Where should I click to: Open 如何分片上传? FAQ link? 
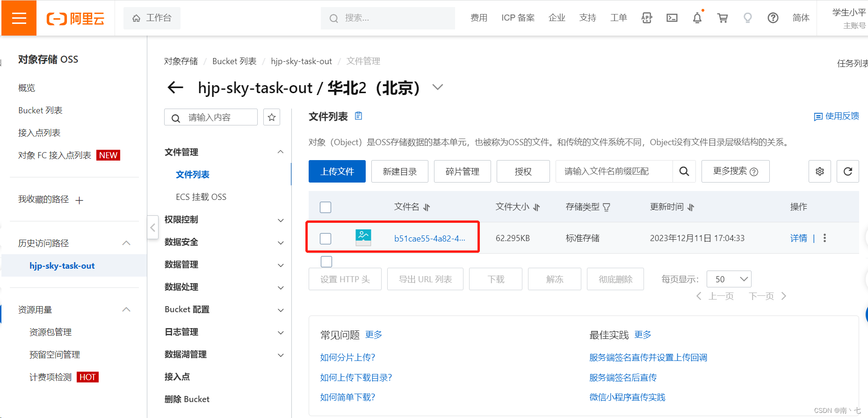(x=347, y=357)
